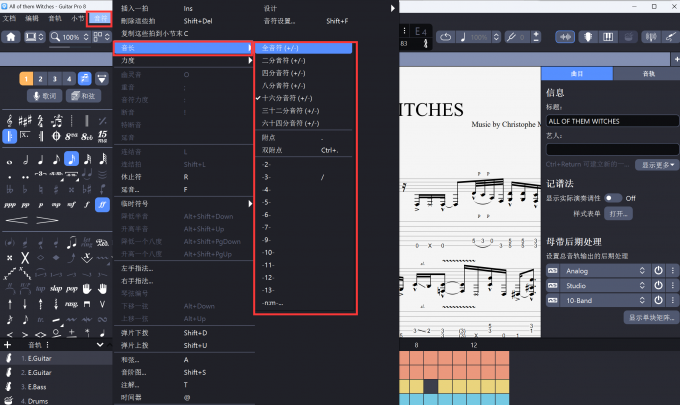Open the mixer sliders icon

point(651,37)
